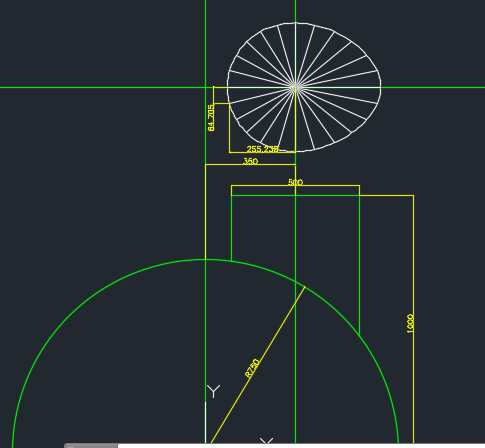Screen dimensions: 485x448
Task: Pick the center point of the white ellipse
Action: point(295,87)
